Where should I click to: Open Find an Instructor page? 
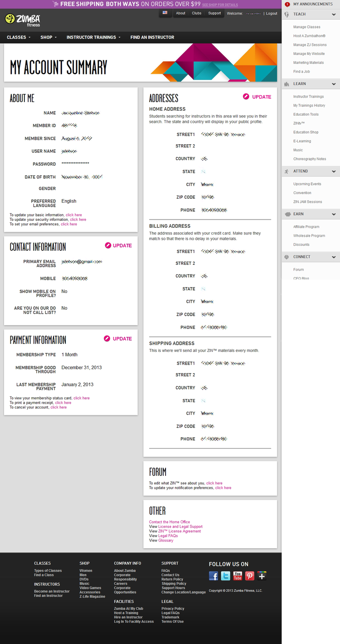click(x=152, y=37)
